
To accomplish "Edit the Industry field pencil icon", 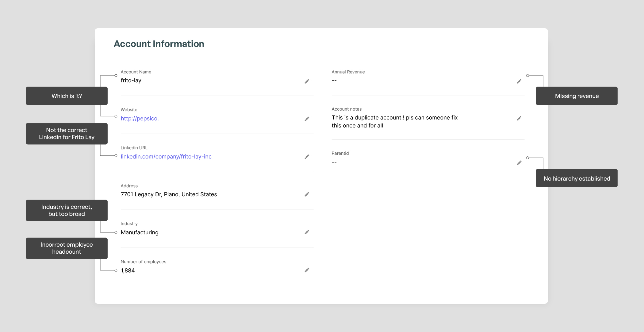I will [307, 232].
